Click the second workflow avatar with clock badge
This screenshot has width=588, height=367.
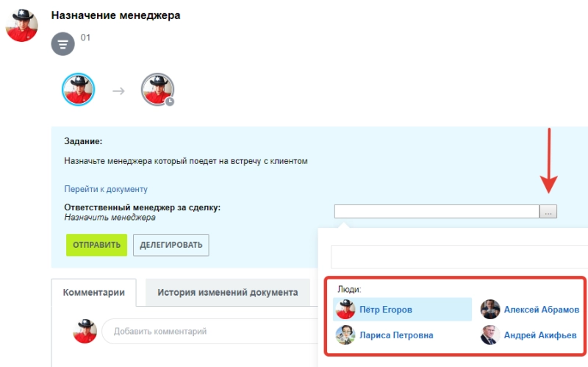pos(157,90)
